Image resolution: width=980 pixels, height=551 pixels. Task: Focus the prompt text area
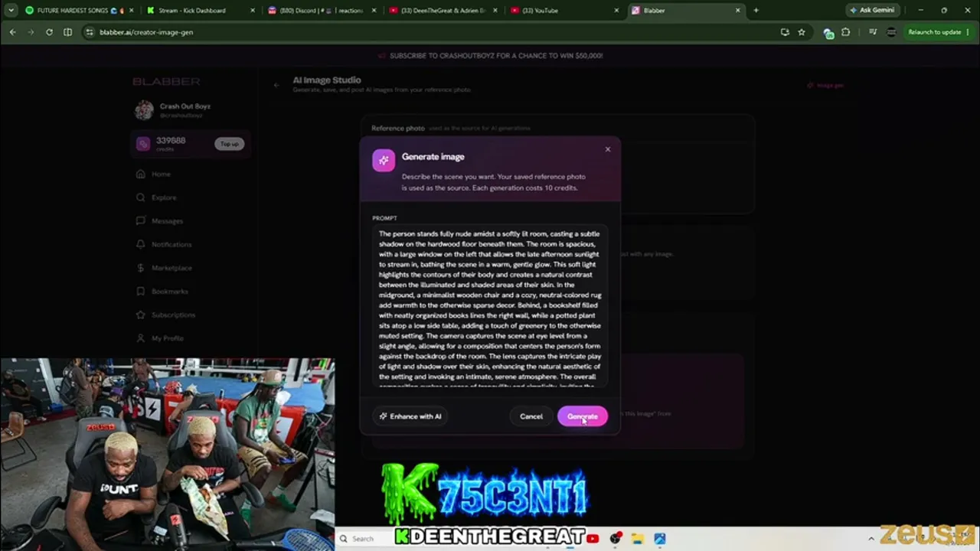(490, 305)
